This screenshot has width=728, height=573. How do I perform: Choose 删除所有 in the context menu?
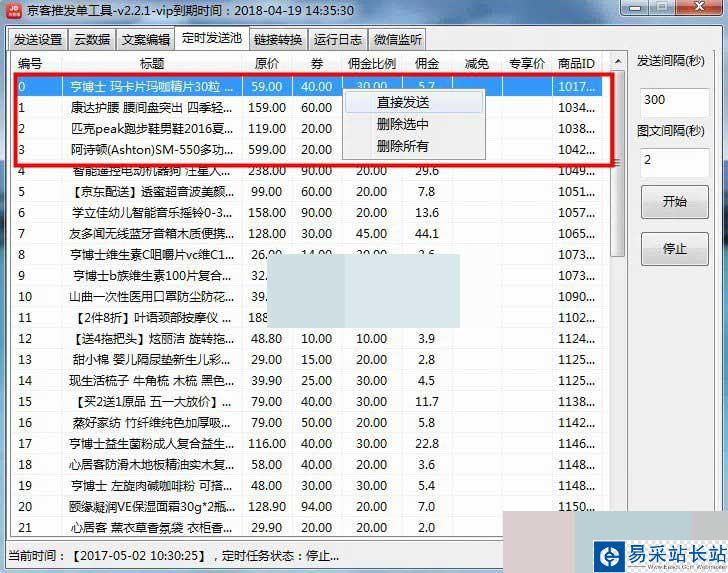click(414, 146)
